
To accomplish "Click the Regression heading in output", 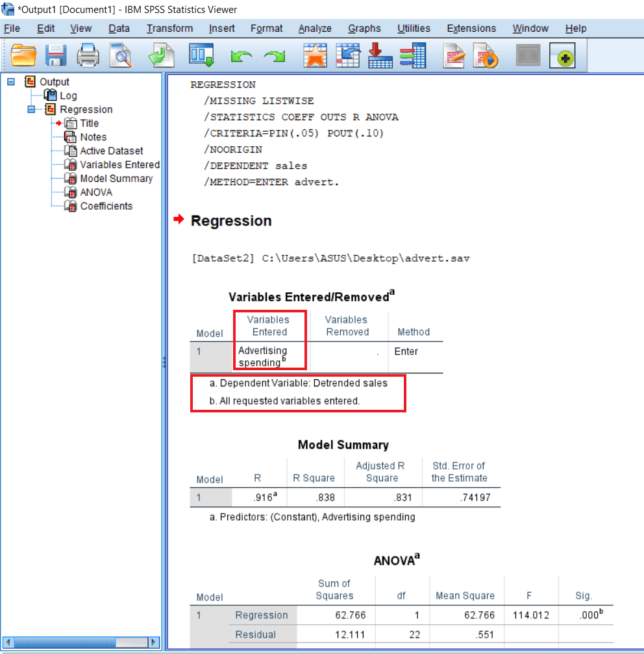I will pos(231,221).
